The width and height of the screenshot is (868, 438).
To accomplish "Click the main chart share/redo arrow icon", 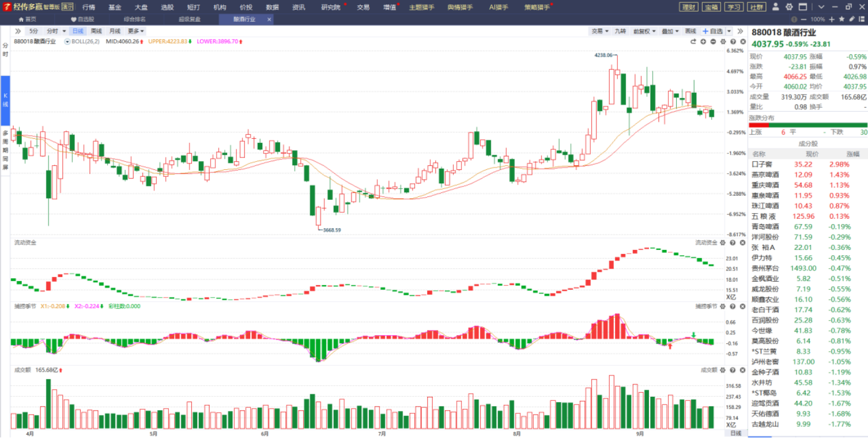I will [693, 42].
